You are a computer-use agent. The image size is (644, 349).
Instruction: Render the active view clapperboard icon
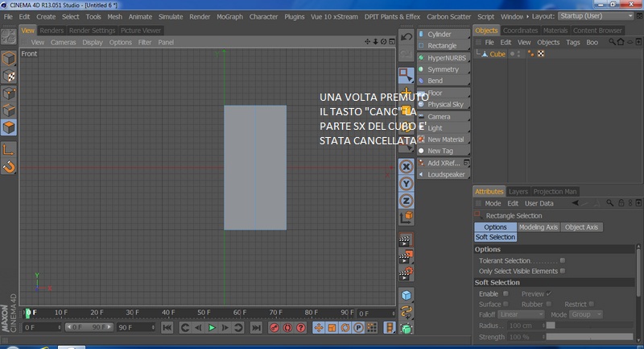point(406,240)
